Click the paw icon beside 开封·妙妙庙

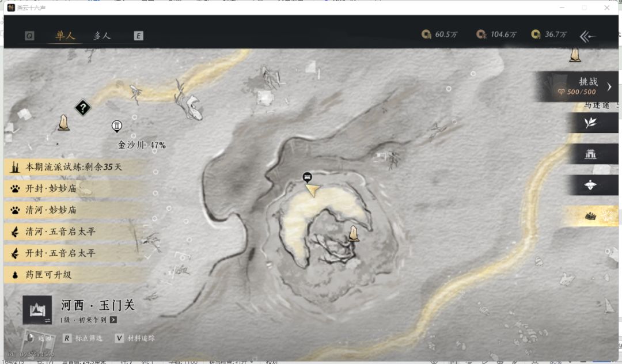[15, 189]
